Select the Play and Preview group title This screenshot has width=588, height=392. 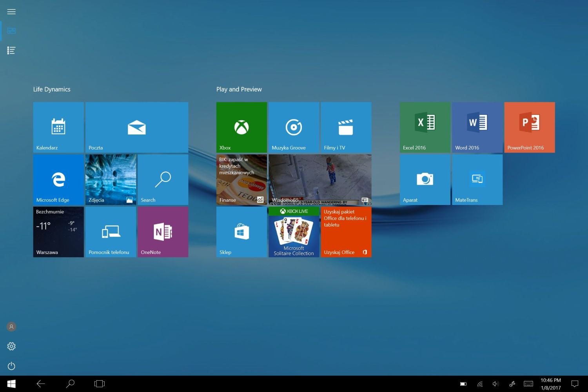(x=239, y=89)
